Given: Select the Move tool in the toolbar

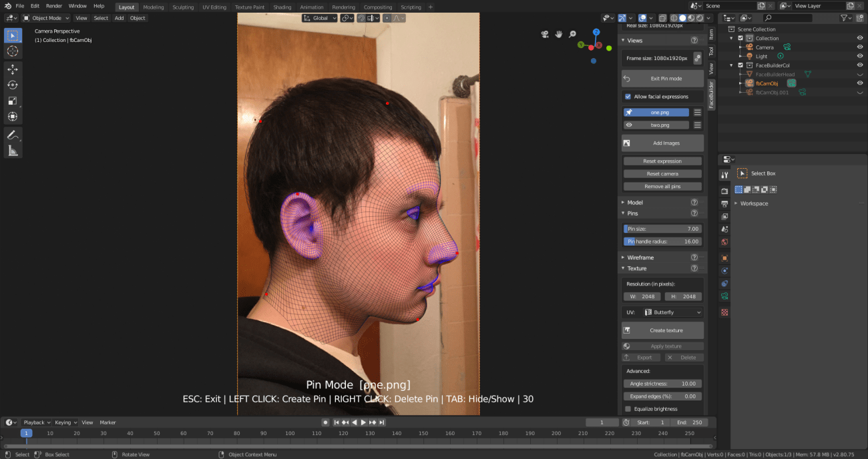Looking at the screenshot, I should pyautogui.click(x=13, y=69).
